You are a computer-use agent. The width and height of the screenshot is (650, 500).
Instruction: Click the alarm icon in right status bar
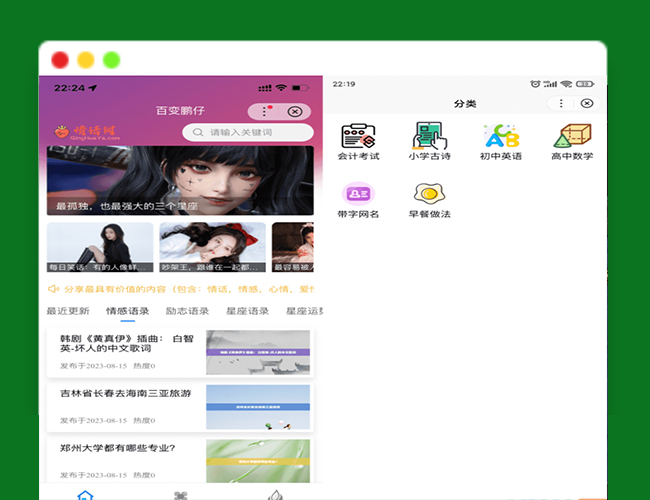tap(535, 84)
